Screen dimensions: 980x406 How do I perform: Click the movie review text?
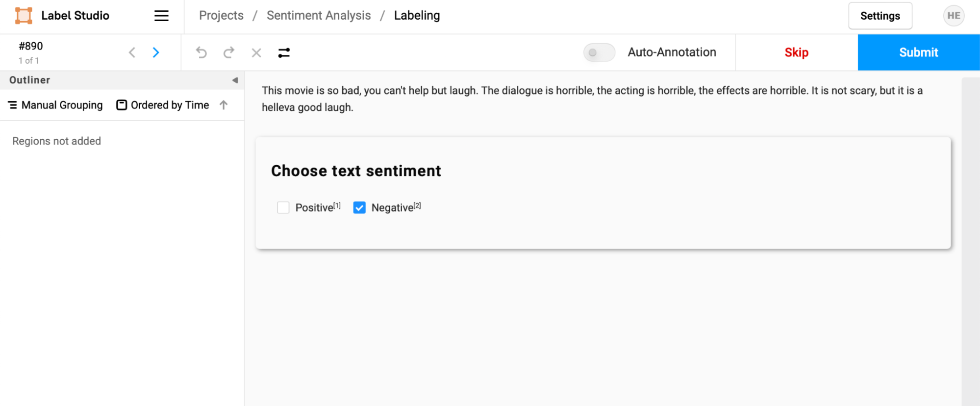[x=592, y=99]
